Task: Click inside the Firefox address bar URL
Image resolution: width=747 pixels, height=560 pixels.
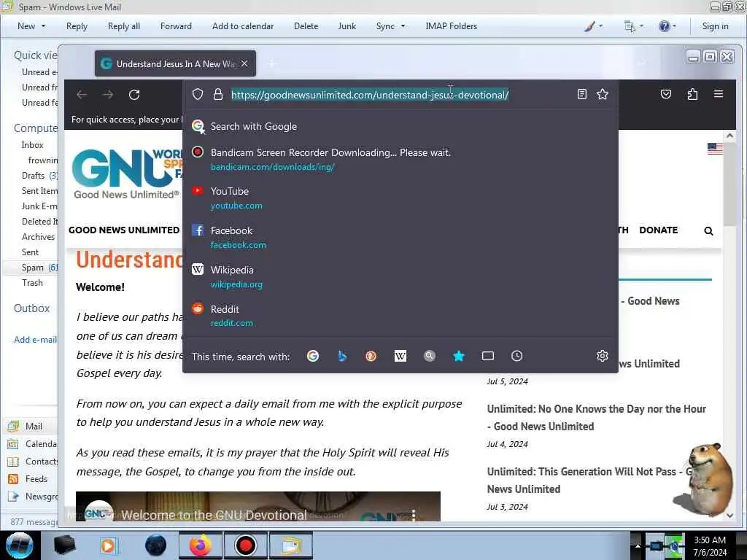Action: [370, 95]
